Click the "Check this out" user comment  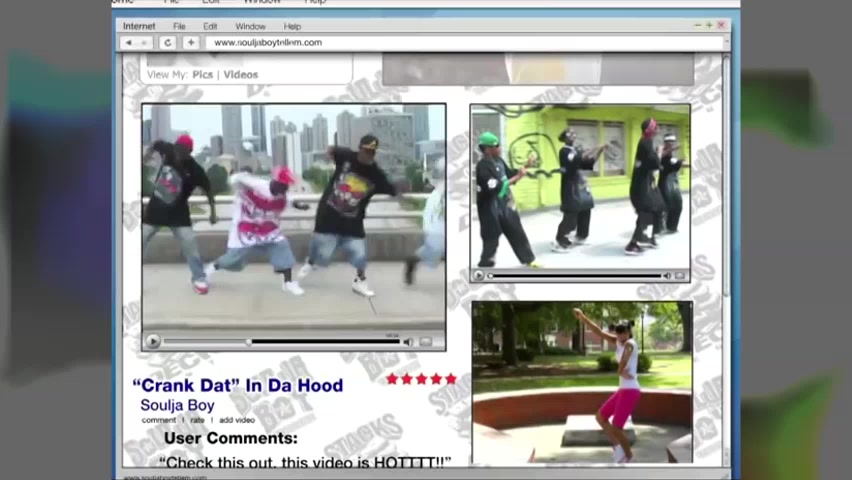pyautogui.click(x=305, y=462)
